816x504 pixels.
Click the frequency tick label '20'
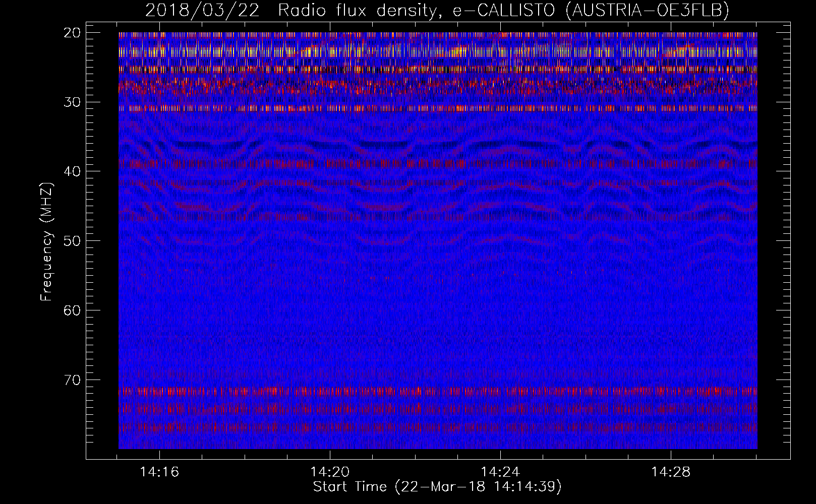click(72, 33)
